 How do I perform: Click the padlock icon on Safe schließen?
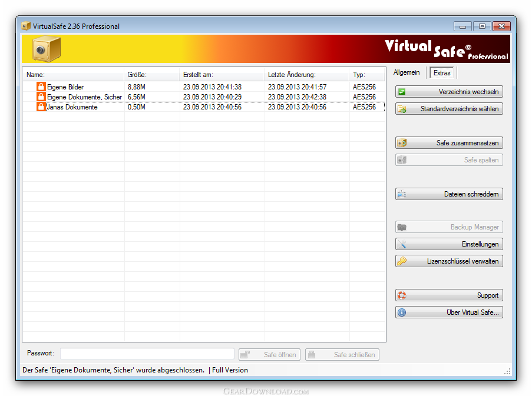[312, 355]
